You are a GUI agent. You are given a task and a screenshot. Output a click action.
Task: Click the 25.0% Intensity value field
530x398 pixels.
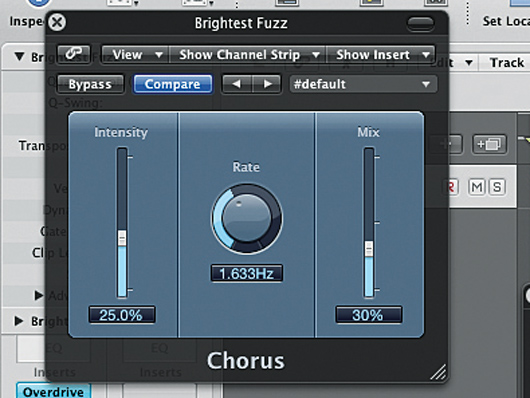[122, 315]
